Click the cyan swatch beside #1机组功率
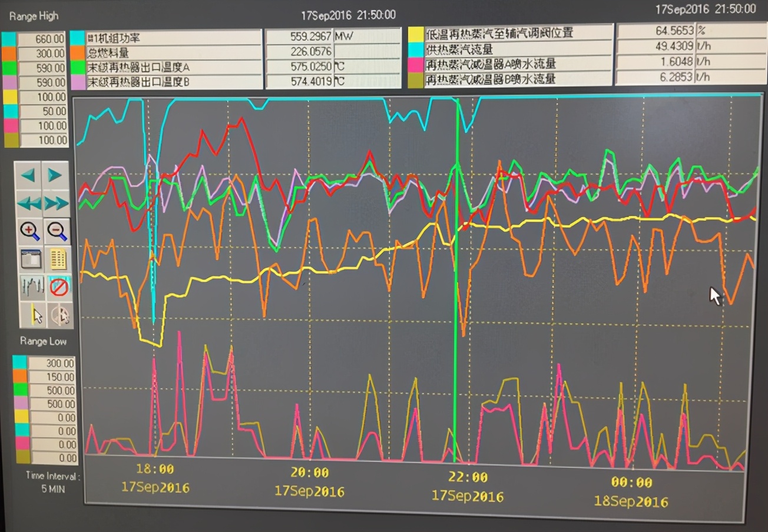The height and width of the screenshot is (532, 768). 77,38
